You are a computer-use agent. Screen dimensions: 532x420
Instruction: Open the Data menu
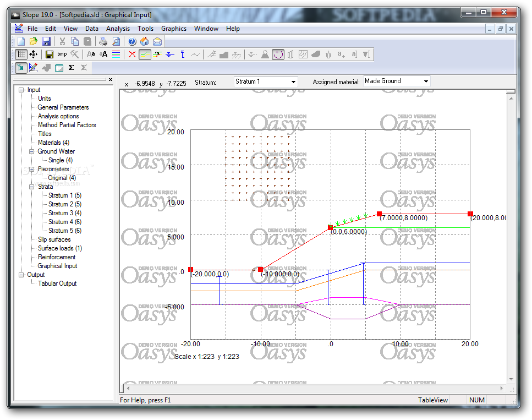coord(92,29)
